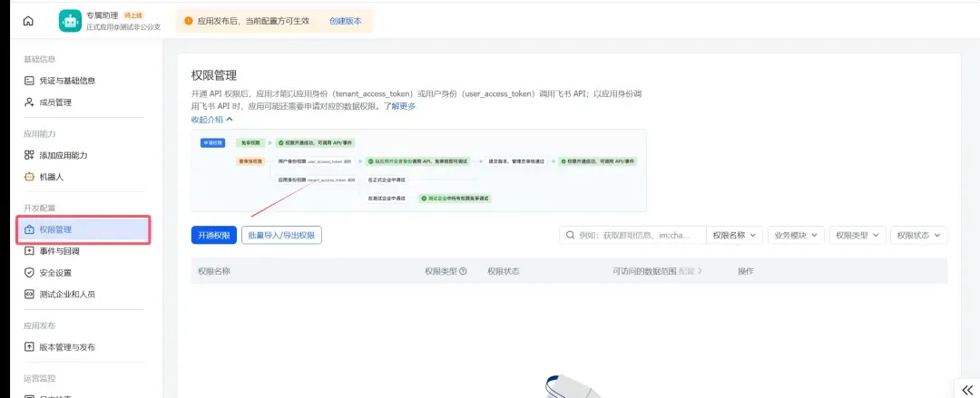Click 配置 next to 可访问的数据范围

(x=690, y=271)
